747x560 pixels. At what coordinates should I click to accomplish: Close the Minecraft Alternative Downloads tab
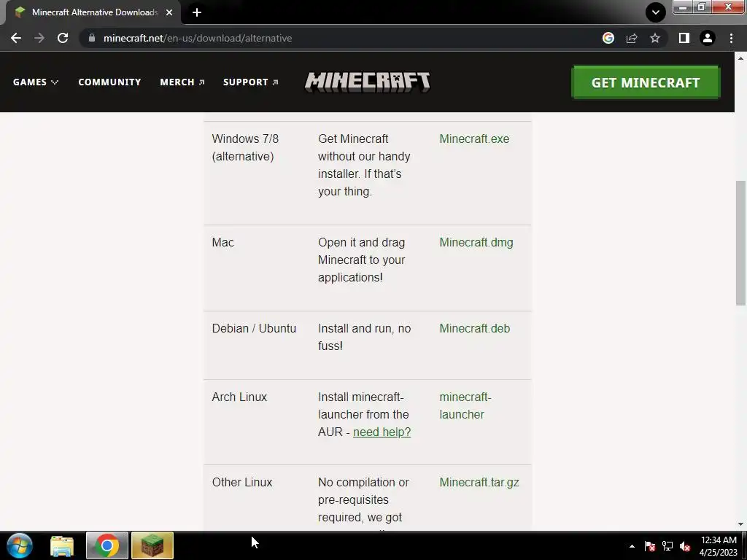point(169,12)
